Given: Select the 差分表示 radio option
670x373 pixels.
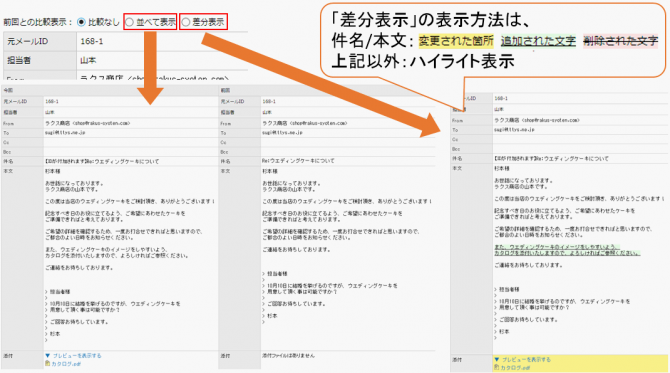Looking at the screenshot, I should [186, 22].
